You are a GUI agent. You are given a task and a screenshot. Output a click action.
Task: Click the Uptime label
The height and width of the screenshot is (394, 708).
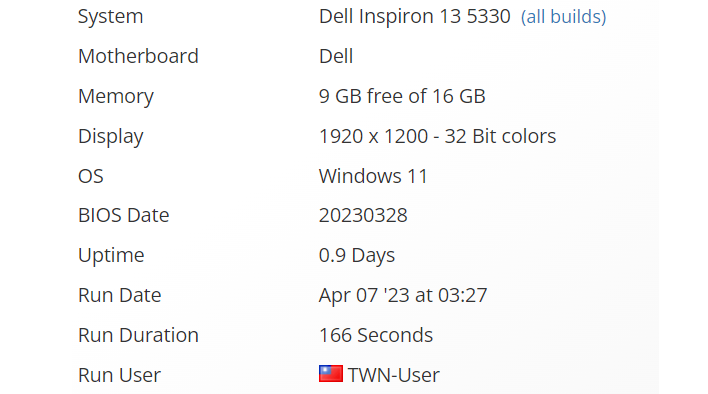(111, 255)
